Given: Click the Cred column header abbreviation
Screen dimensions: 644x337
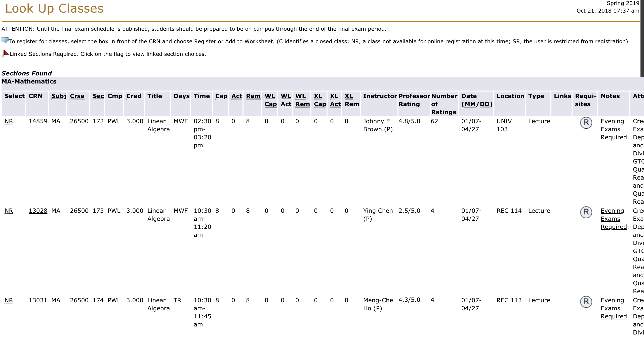Looking at the screenshot, I should [x=134, y=96].
